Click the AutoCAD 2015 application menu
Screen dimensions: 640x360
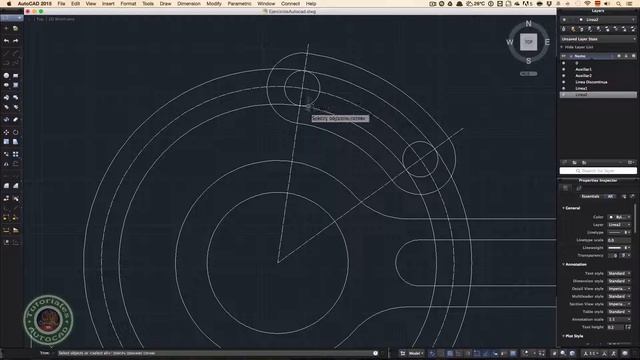coord(34,4)
